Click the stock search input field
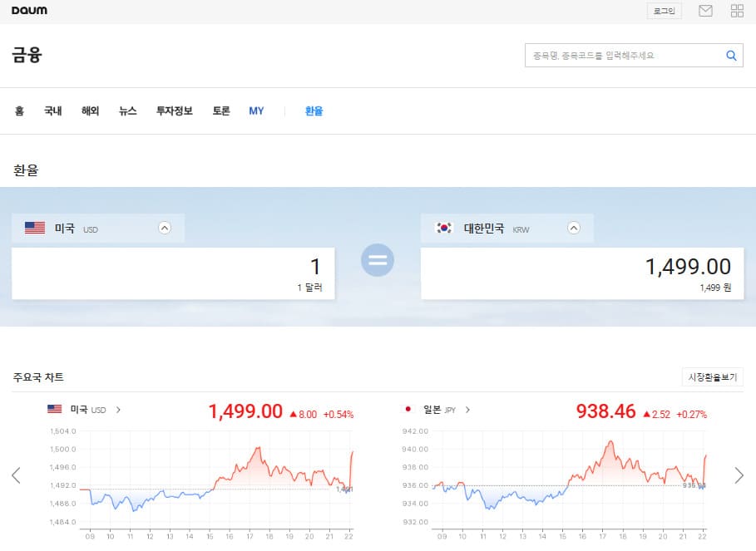The height and width of the screenshot is (551, 756). pos(624,55)
